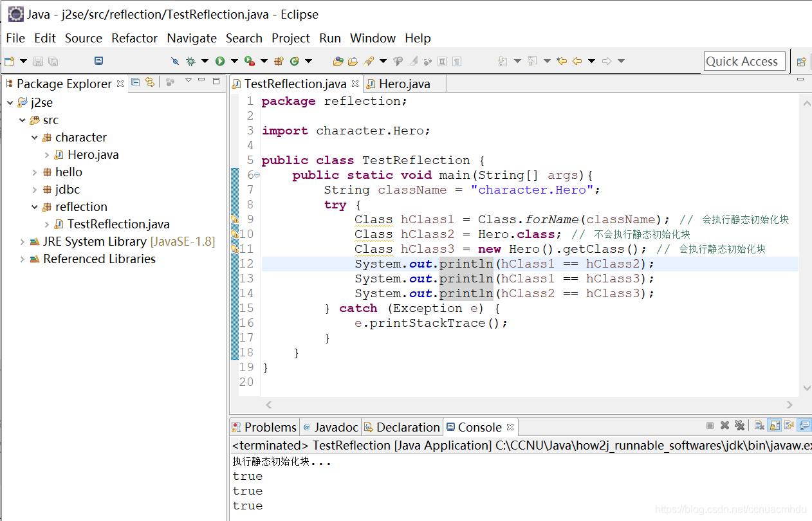Switch to the Declaration tab
The height and width of the screenshot is (521, 812).
point(402,427)
